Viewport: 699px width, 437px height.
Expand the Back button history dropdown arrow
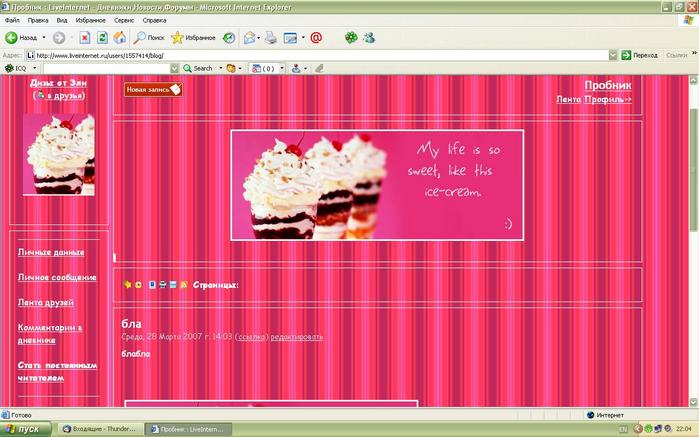[x=44, y=38]
